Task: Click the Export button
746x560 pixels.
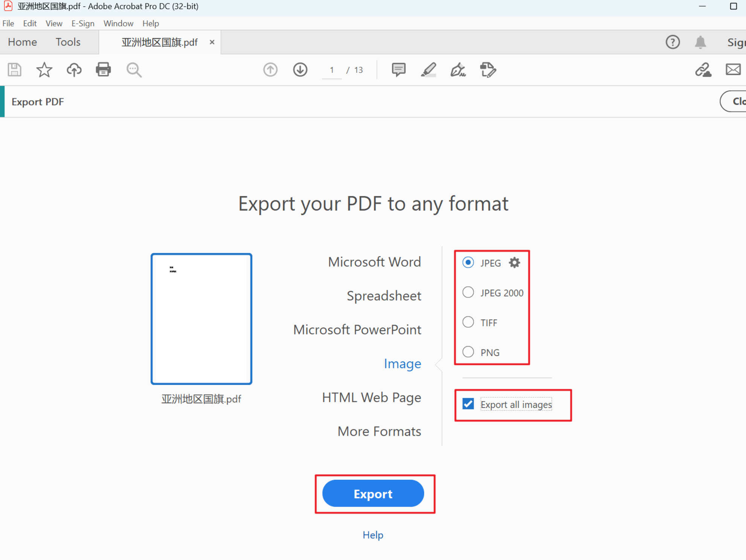Action: point(373,494)
